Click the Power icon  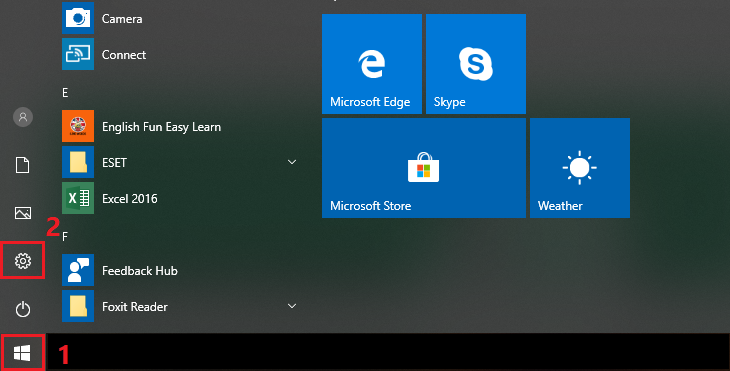23,309
